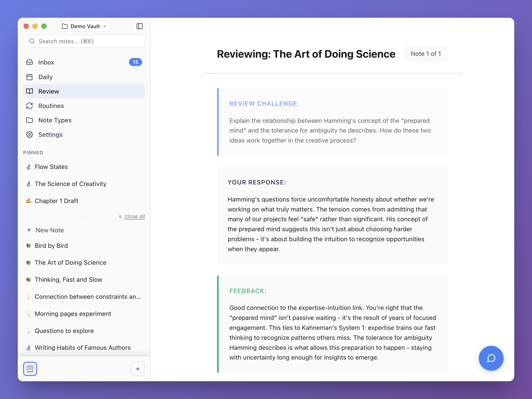
Task: Open the Demo Vault chevron menu
Action: pos(105,26)
